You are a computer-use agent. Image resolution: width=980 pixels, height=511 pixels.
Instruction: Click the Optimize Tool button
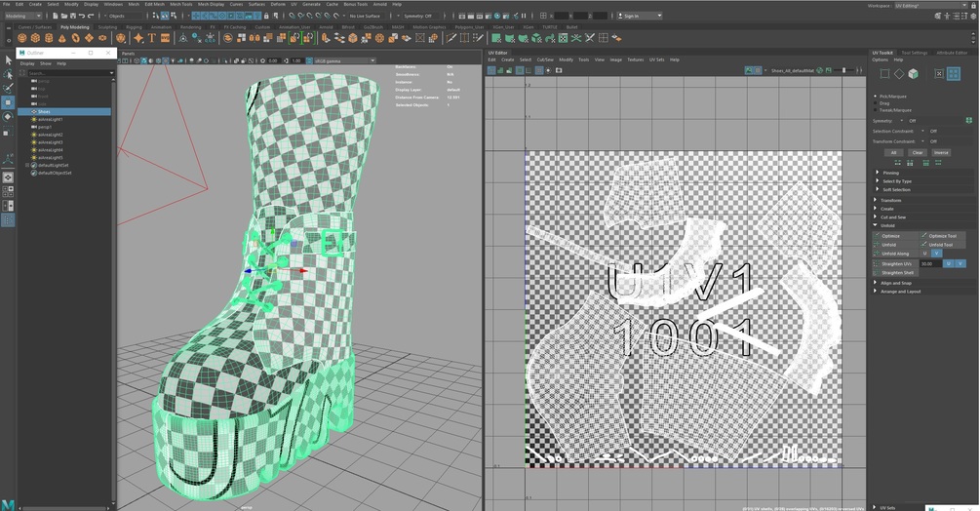(x=943, y=236)
